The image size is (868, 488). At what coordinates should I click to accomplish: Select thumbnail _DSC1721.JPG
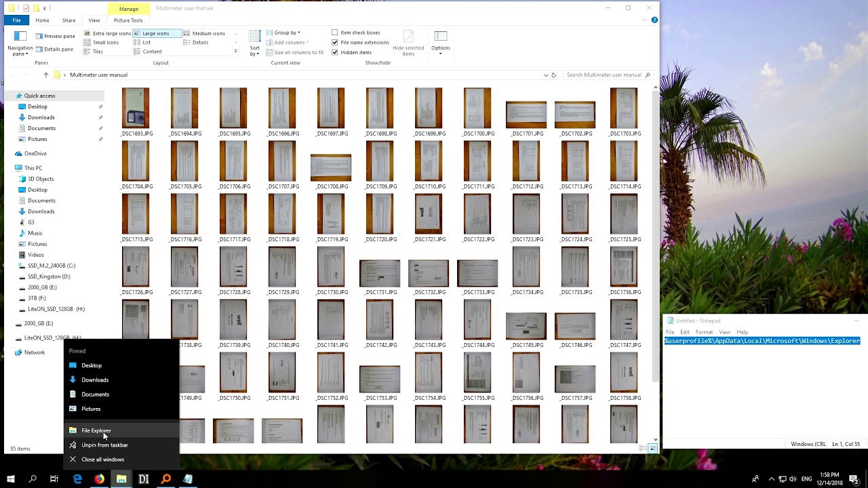(x=429, y=218)
